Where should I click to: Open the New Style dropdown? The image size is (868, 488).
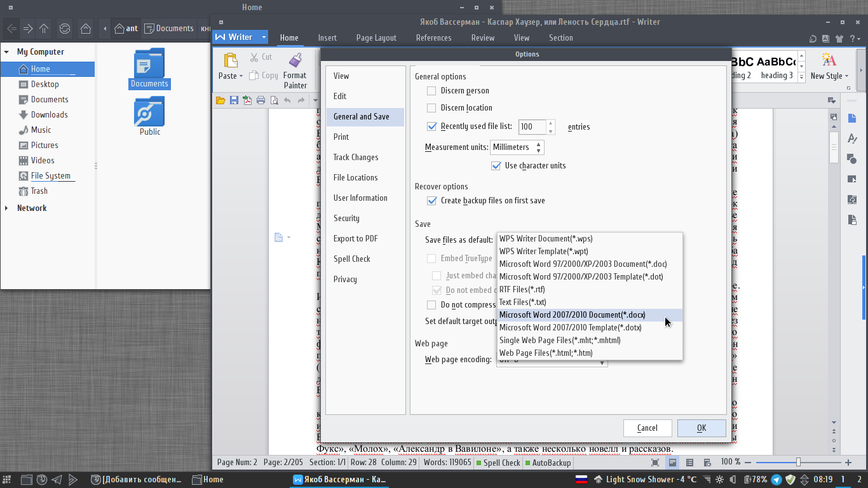point(846,76)
